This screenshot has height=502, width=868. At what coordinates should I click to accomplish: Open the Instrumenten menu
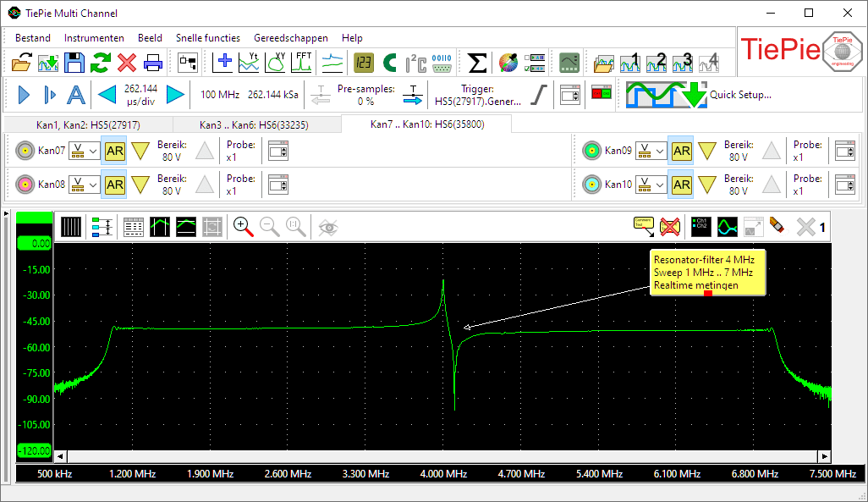coord(94,37)
